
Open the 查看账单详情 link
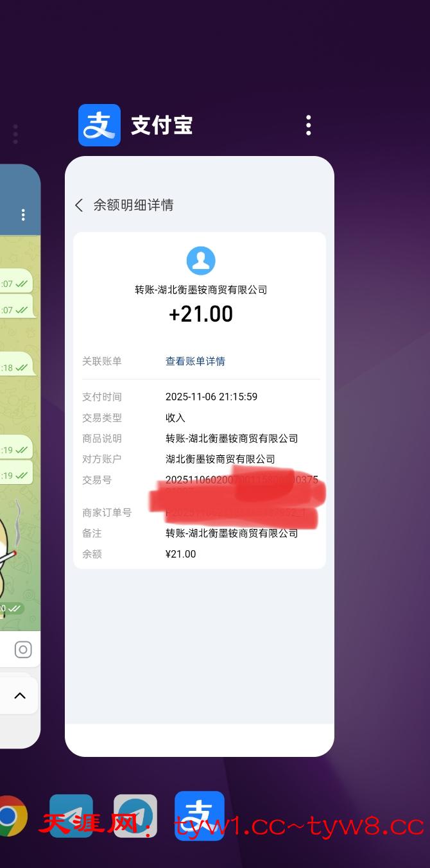[x=195, y=361]
